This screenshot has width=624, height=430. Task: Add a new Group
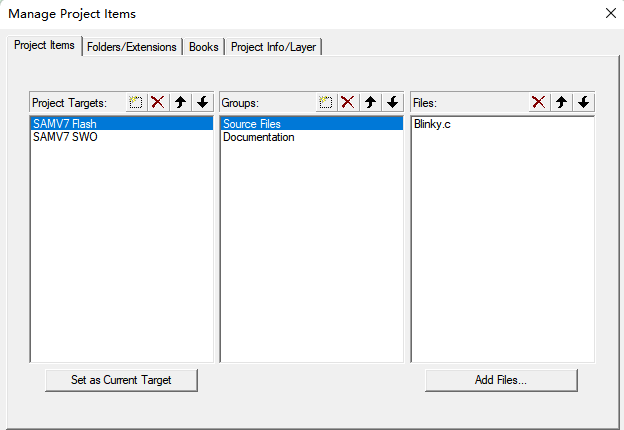point(326,103)
